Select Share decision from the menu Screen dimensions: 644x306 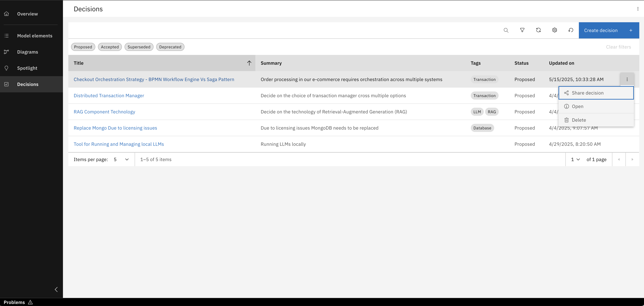point(596,93)
